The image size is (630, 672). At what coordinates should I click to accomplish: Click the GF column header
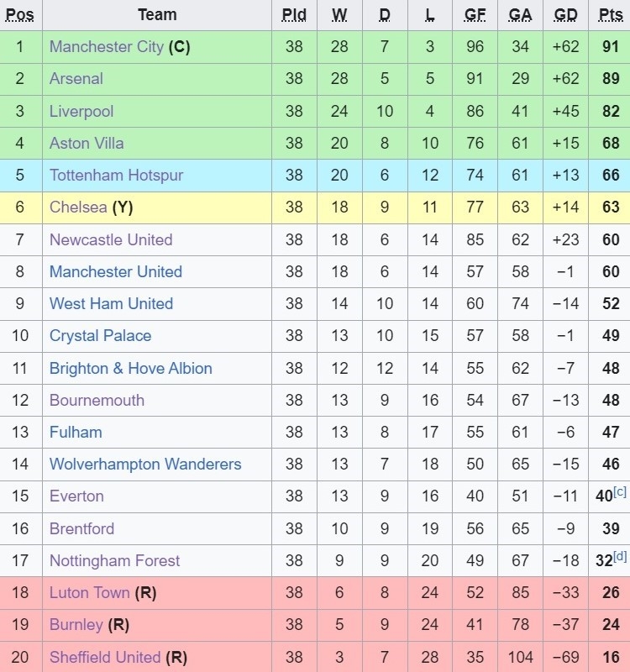tap(475, 14)
